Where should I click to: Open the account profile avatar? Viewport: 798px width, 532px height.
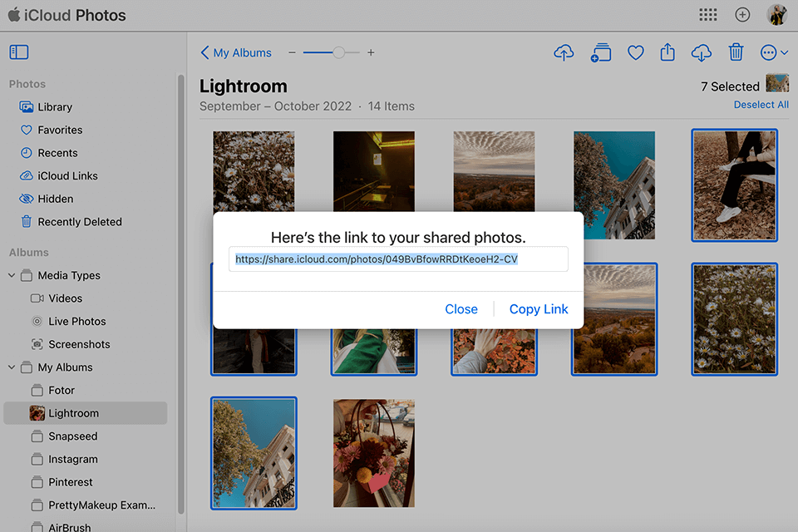point(777,15)
